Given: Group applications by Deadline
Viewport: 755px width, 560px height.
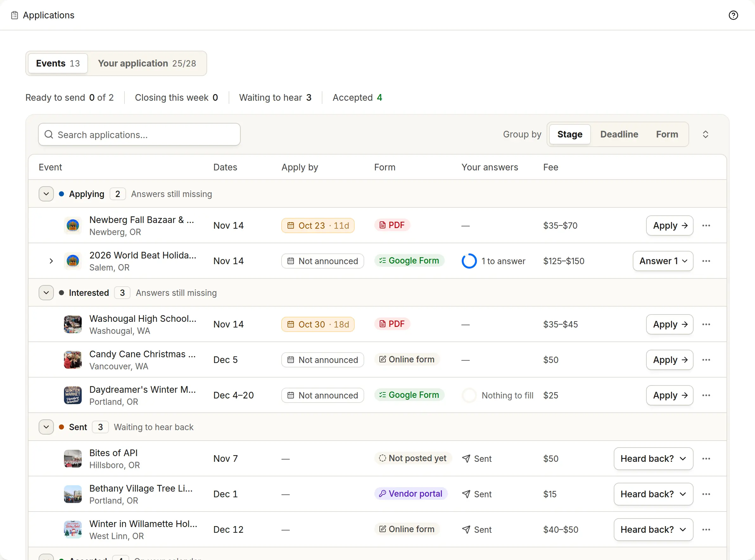Looking at the screenshot, I should [619, 134].
